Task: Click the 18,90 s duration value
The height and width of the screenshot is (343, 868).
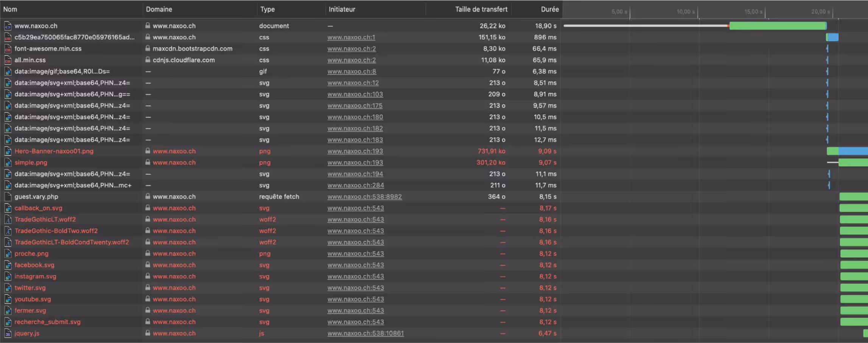Action: 546,26
